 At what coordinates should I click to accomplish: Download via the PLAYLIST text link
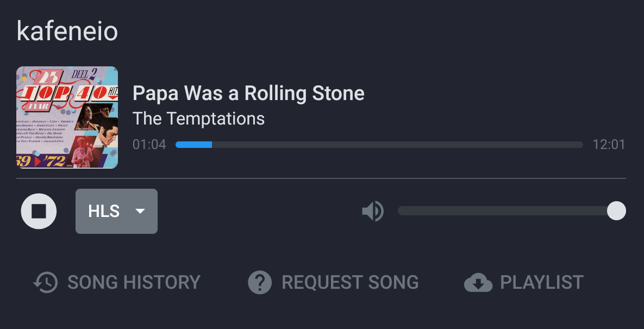(541, 282)
